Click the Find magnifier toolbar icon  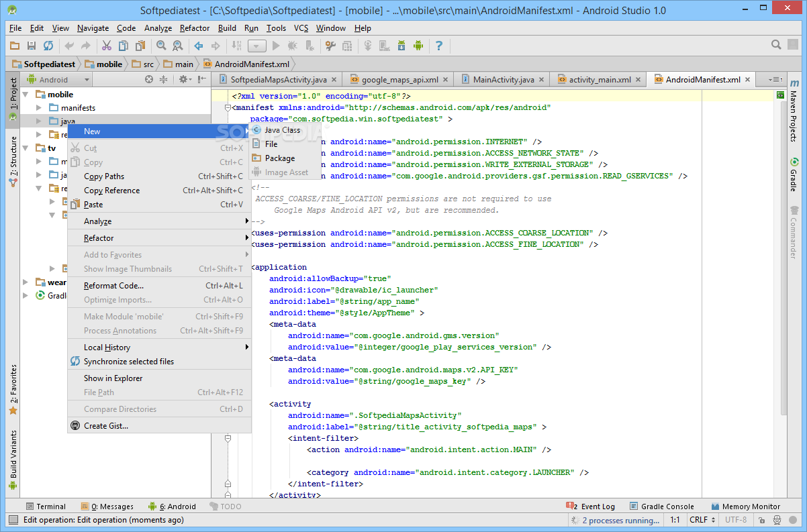[x=161, y=46]
